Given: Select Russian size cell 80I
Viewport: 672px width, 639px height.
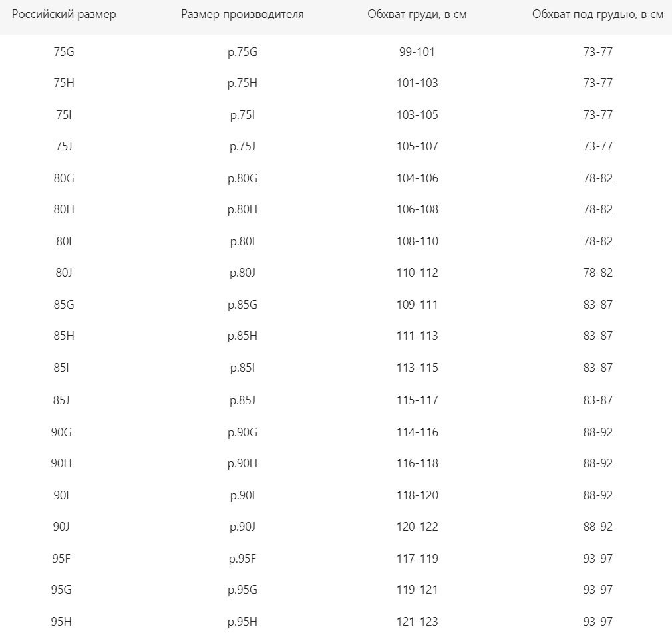Looking at the screenshot, I should click(x=64, y=241).
